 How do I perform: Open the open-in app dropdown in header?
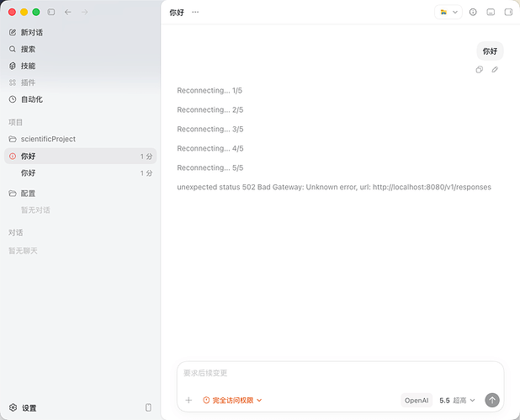[x=448, y=13]
